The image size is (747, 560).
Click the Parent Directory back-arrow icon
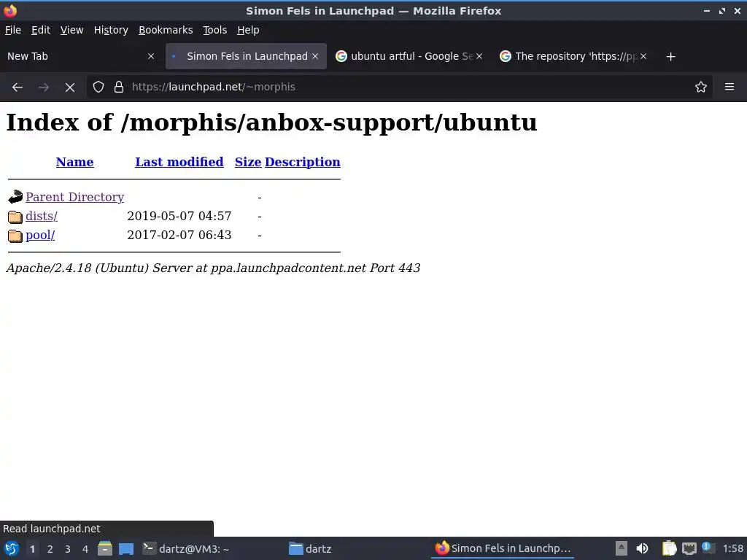[x=15, y=197]
